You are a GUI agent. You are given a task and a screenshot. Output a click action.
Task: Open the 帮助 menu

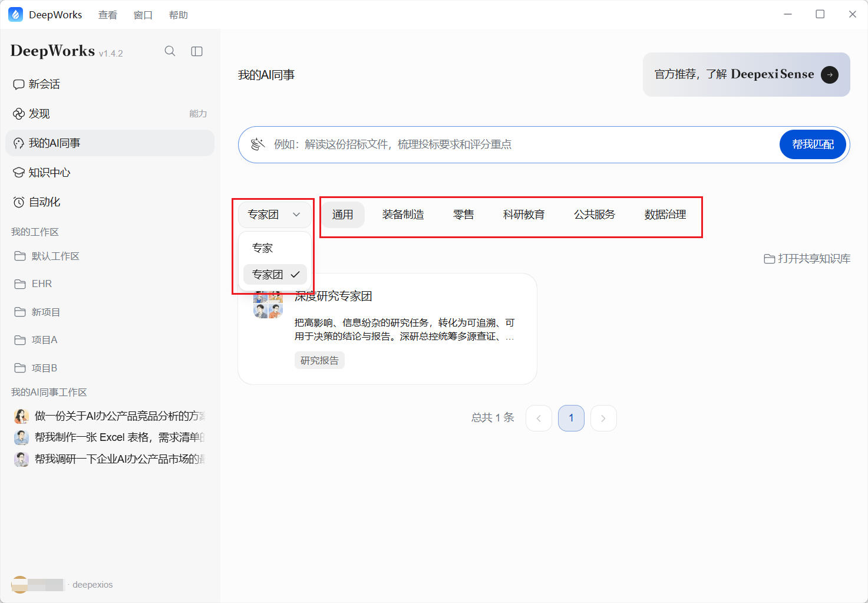(179, 15)
